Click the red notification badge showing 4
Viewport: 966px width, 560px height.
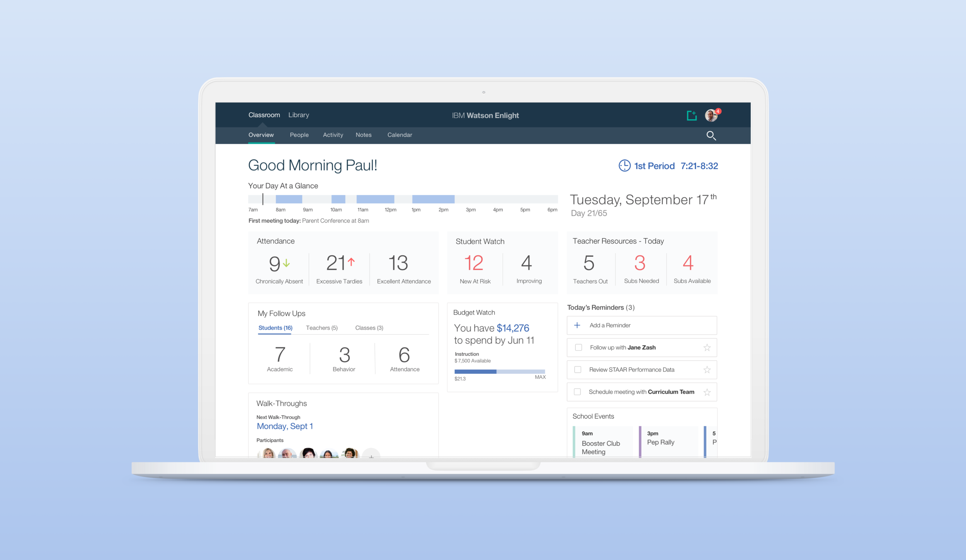pyautogui.click(x=718, y=111)
